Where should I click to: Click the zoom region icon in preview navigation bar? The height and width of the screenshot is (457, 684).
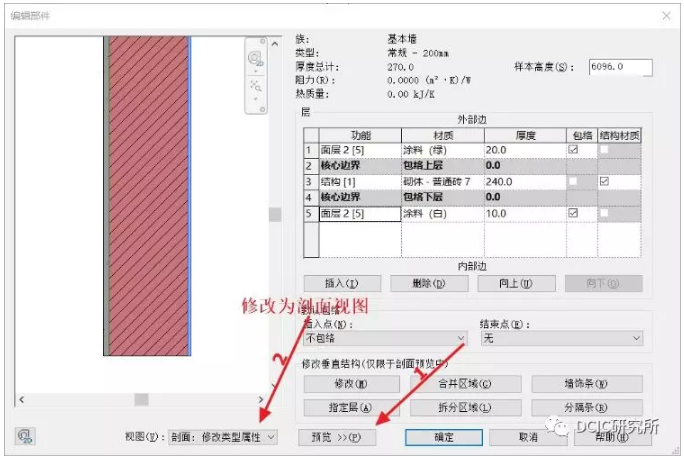tap(256, 85)
